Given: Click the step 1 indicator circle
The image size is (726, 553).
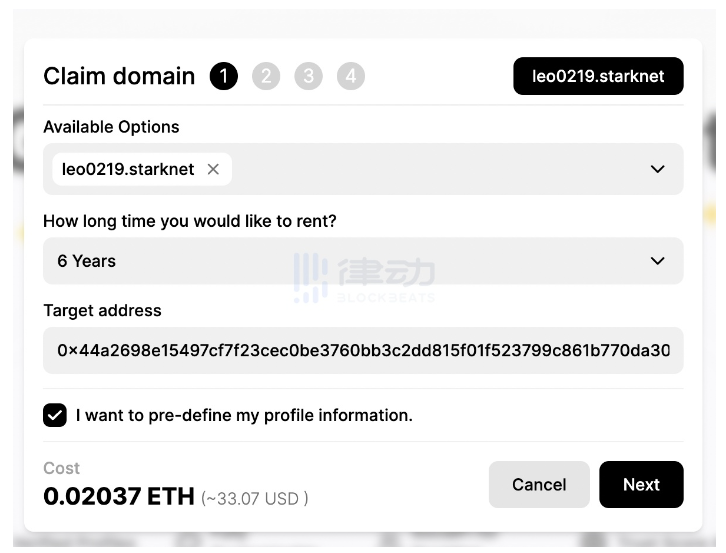Looking at the screenshot, I should [224, 76].
